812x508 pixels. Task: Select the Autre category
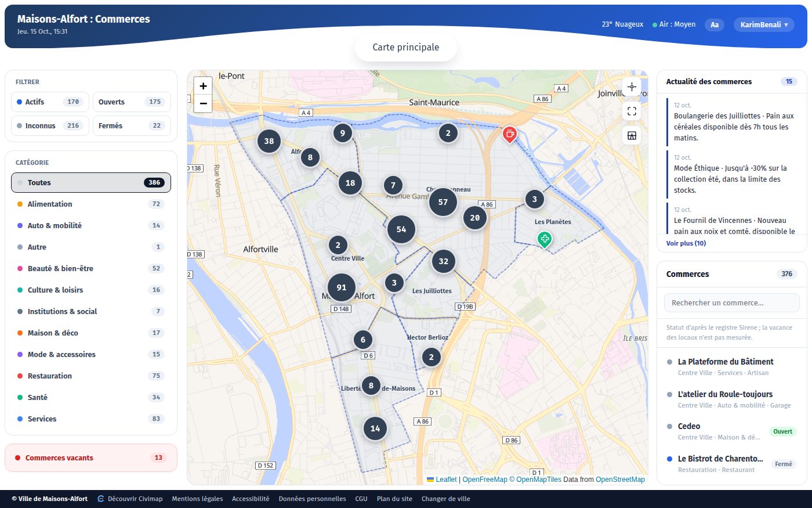pos(91,247)
